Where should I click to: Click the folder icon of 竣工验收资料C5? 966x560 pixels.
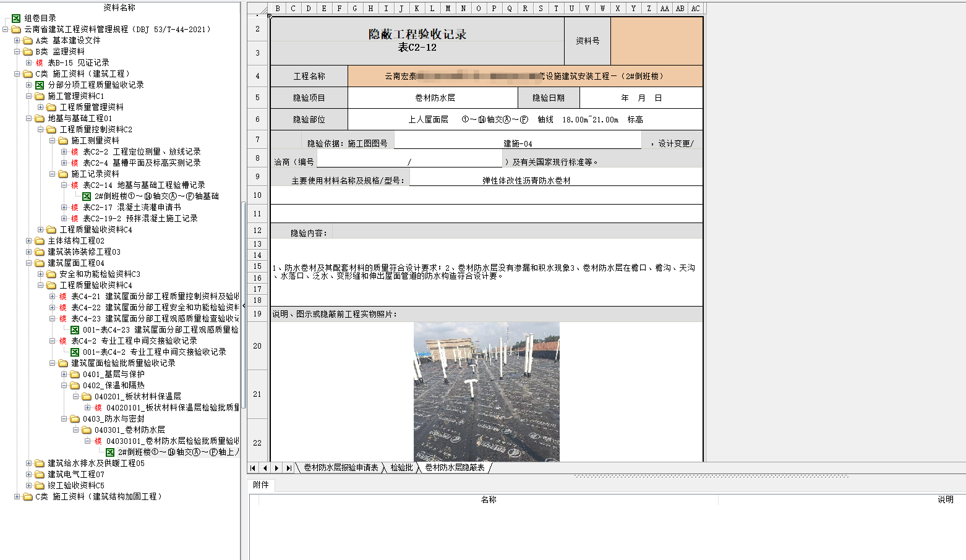(40, 486)
